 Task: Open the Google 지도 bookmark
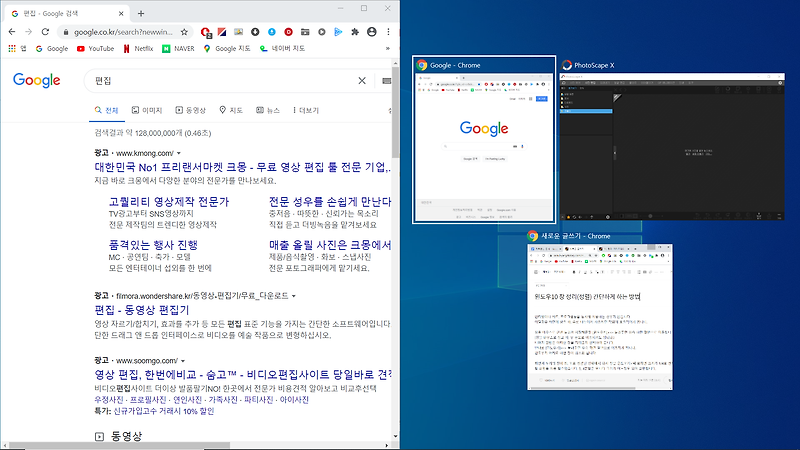[227, 48]
